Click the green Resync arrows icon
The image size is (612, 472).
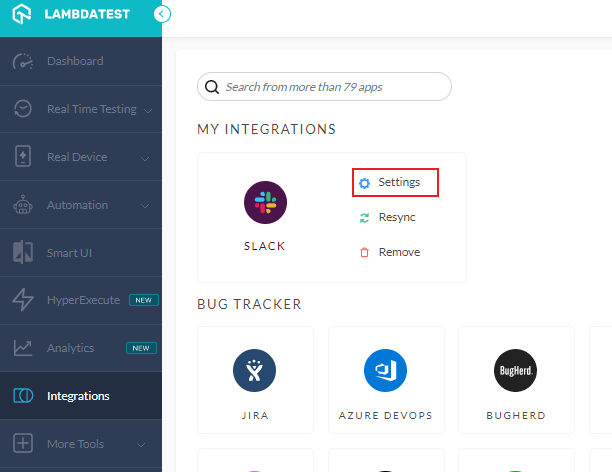(x=364, y=218)
